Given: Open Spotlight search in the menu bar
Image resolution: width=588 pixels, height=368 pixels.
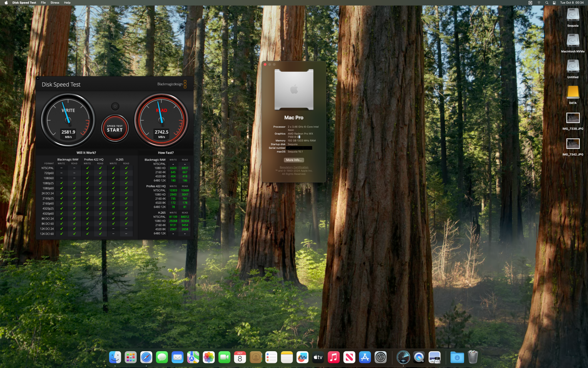Looking at the screenshot, I should point(547,3).
